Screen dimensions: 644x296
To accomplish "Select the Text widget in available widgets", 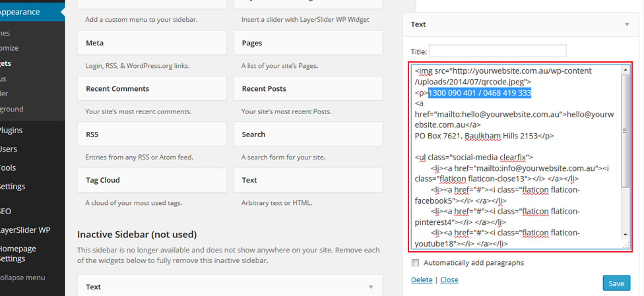I will [x=308, y=180].
